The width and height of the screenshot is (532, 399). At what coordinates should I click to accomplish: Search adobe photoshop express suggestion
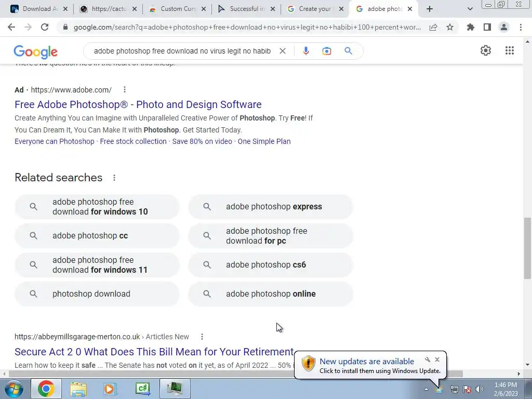[x=271, y=207]
